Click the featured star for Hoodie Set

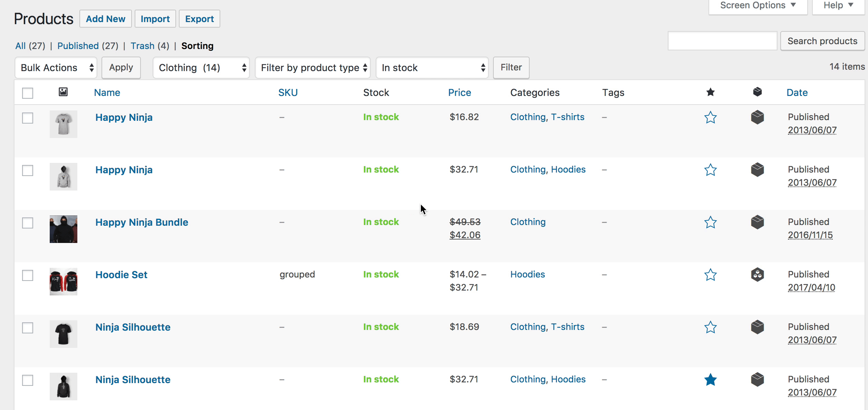[710, 275]
